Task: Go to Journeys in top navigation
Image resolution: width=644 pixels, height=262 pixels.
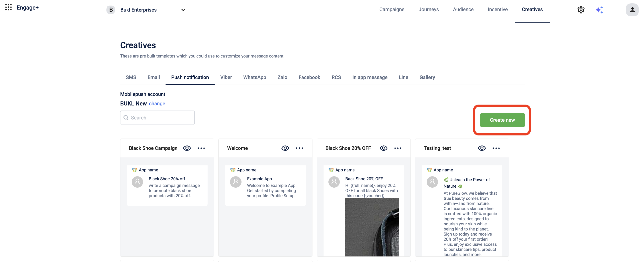Action: (x=428, y=10)
